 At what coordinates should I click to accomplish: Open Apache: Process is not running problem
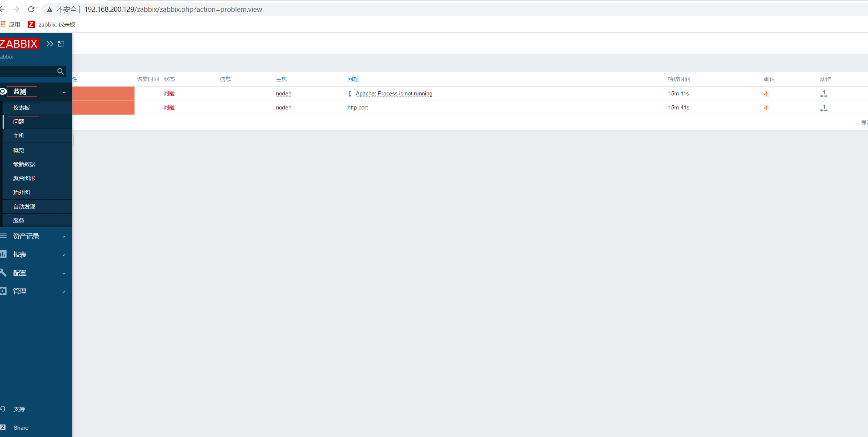[394, 94]
